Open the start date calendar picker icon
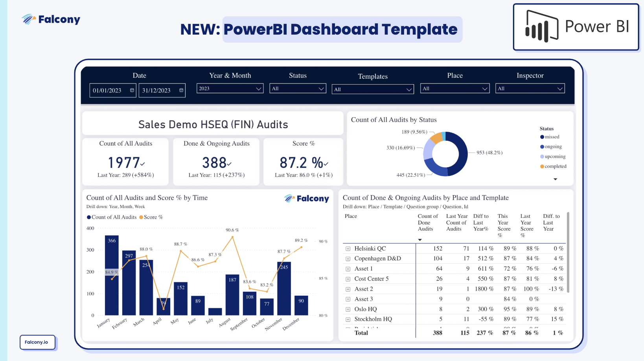Screen dimensions: 644x361 point(132,90)
